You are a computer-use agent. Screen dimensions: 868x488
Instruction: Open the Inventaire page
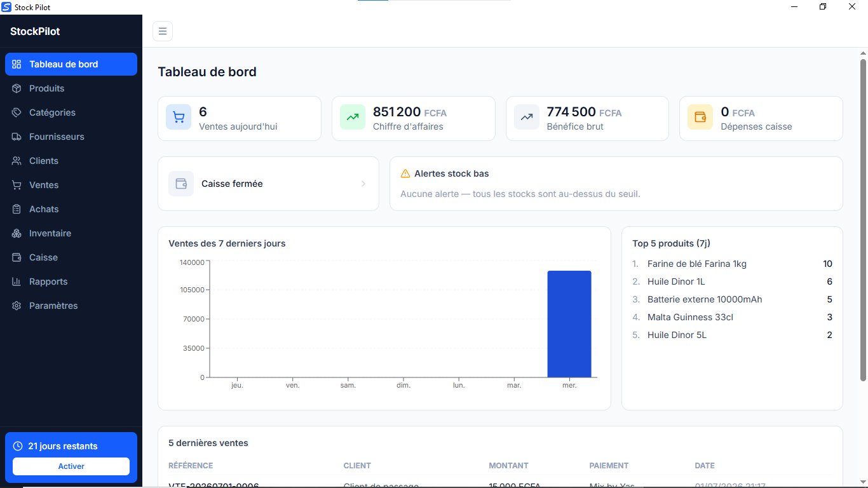[x=71, y=233]
